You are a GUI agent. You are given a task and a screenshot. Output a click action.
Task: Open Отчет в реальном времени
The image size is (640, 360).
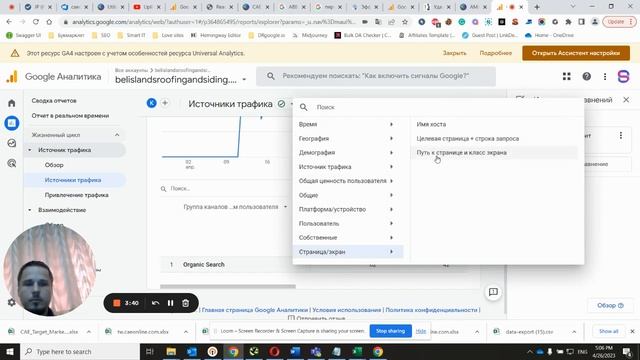[70, 116]
